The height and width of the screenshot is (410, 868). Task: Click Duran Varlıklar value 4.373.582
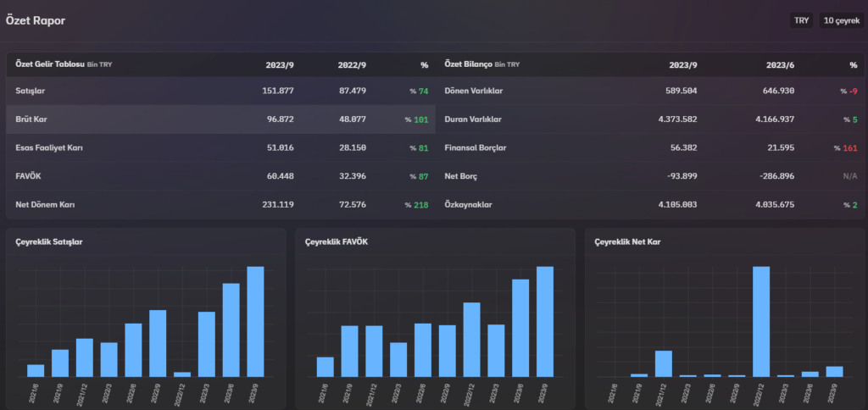click(x=677, y=119)
